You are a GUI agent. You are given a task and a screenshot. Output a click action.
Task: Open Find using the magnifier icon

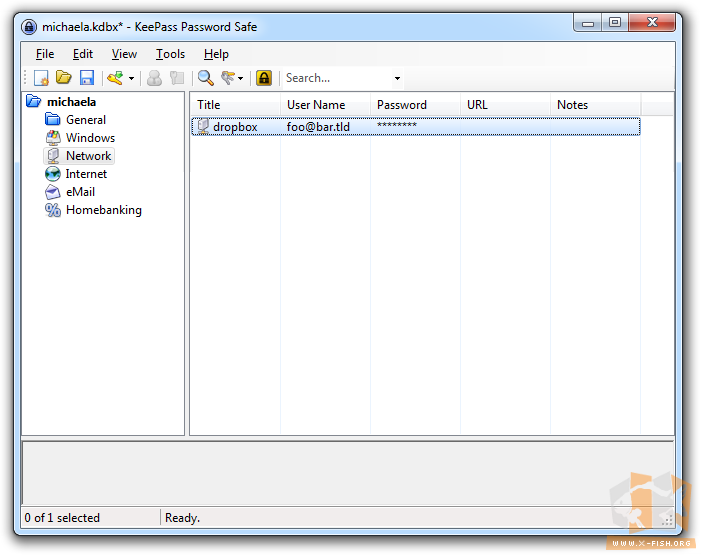pos(205,78)
